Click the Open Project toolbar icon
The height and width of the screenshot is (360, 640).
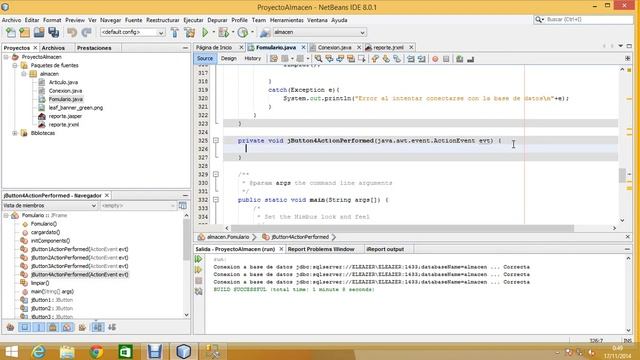pyautogui.click(x=39, y=32)
